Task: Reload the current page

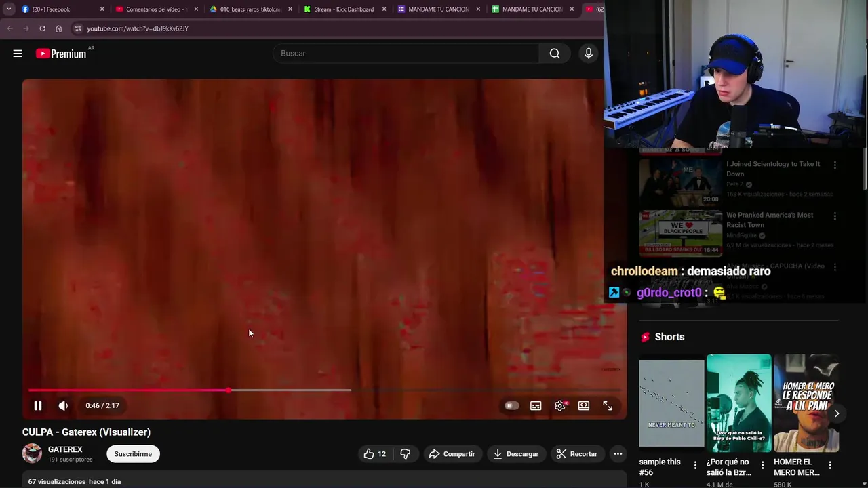Action: [x=42, y=28]
